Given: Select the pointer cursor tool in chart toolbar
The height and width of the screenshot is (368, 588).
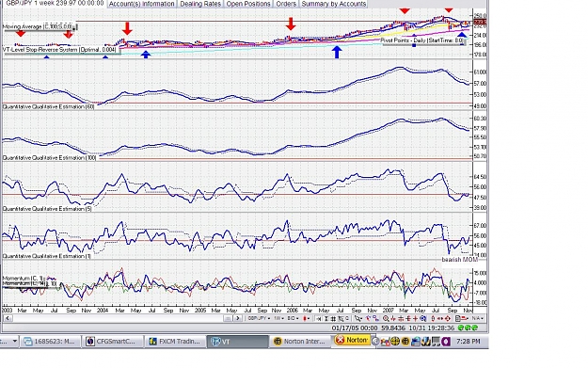Looking at the screenshot, I should pyautogui.click(x=358, y=318).
